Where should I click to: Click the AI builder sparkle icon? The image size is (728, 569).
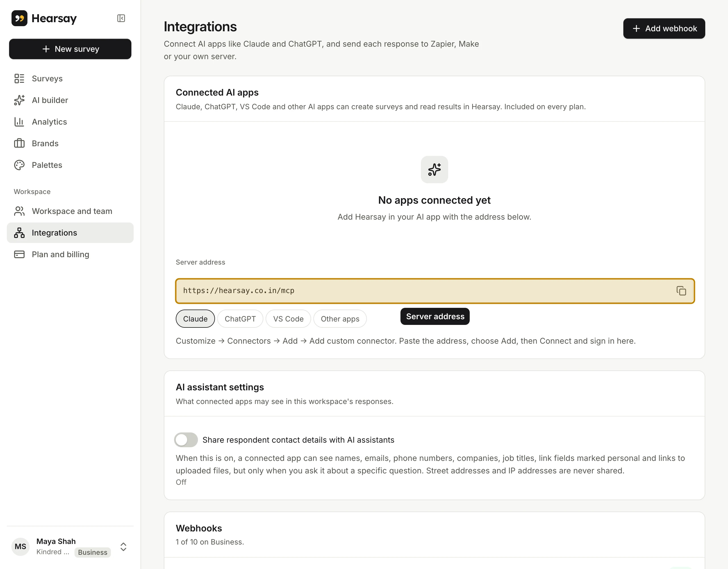pos(19,100)
